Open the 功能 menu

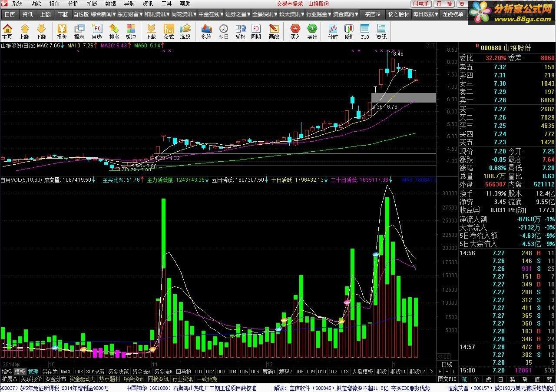pyautogui.click(x=36, y=3)
